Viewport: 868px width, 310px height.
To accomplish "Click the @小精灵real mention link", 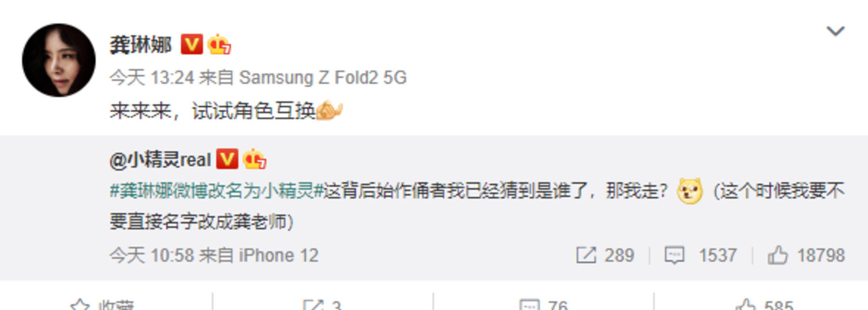I will coord(160,160).
